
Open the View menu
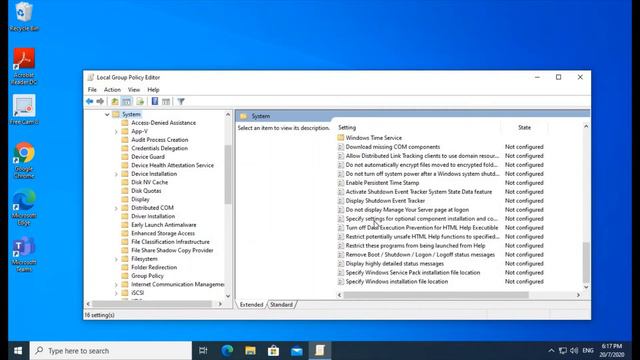(134, 90)
